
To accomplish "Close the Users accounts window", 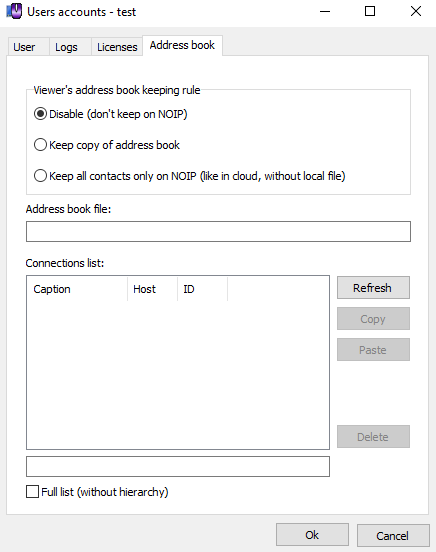I will (416, 12).
